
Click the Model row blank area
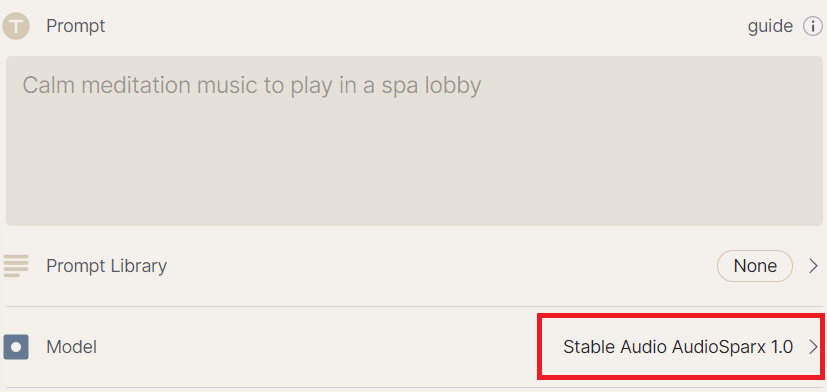[x=316, y=347]
